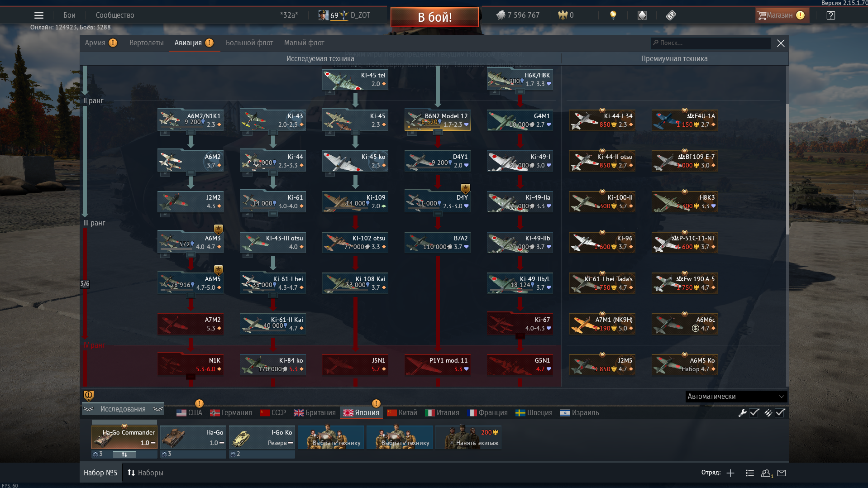Open the question mark help icon
Viewport: 868px width, 488px height.
click(x=830, y=15)
